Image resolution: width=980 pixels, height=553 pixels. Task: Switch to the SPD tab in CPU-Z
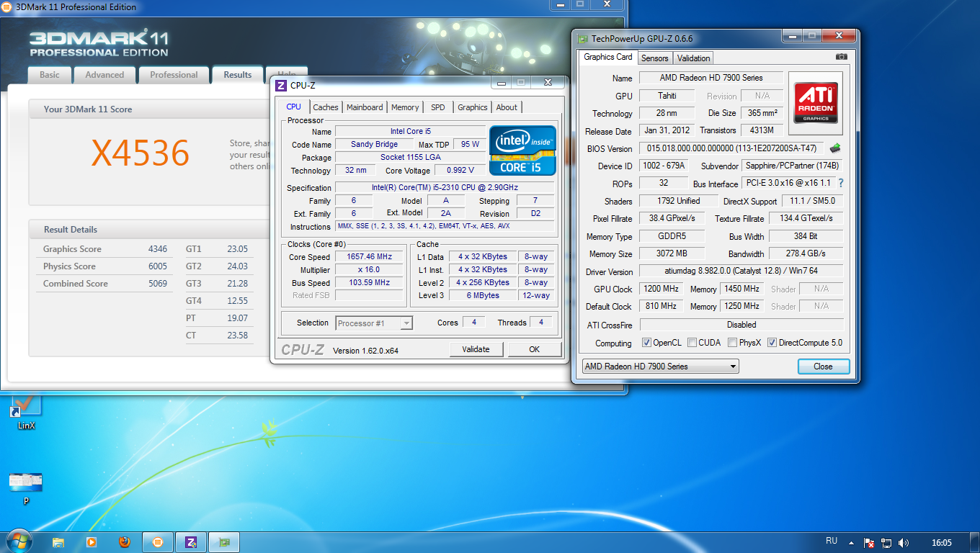(438, 107)
